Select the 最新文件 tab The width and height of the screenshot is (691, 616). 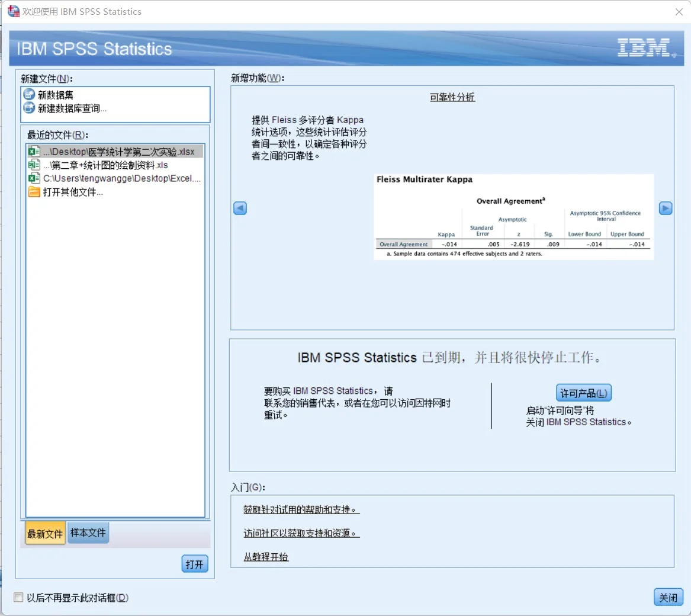(44, 532)
